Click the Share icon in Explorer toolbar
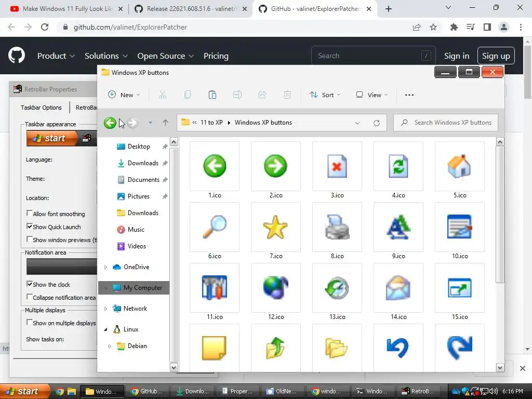 tap(262, 95)
